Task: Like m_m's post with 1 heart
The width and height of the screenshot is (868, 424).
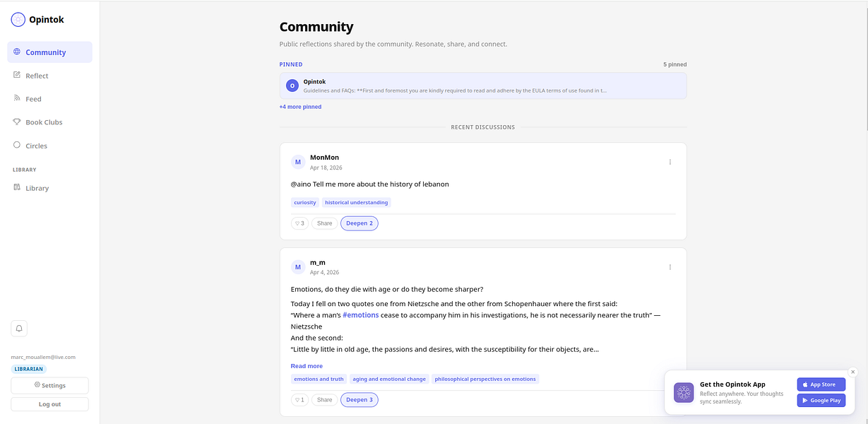Action: 299,400
